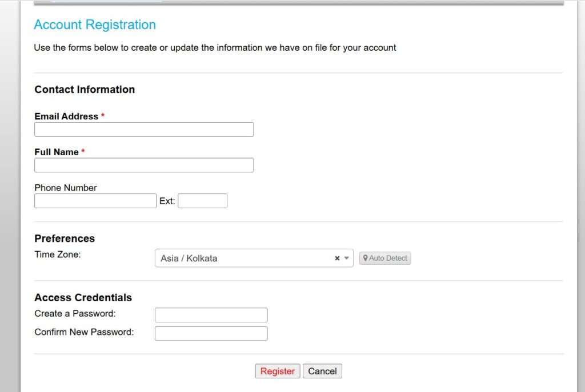Click the Create a Password label
The height and width of the screenshot is (392, 585).
click(x=75, y=313)
